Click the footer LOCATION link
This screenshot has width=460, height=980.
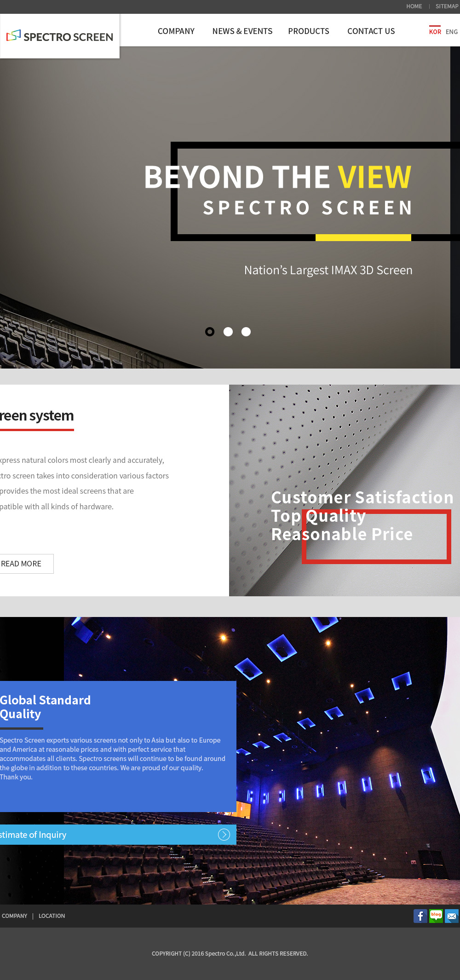pyautogui.click(x=52, y=916)
